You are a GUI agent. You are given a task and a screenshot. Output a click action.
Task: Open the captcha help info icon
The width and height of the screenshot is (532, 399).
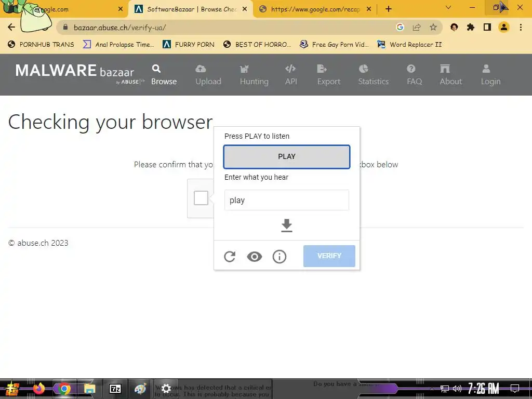[x=279, y=257]
